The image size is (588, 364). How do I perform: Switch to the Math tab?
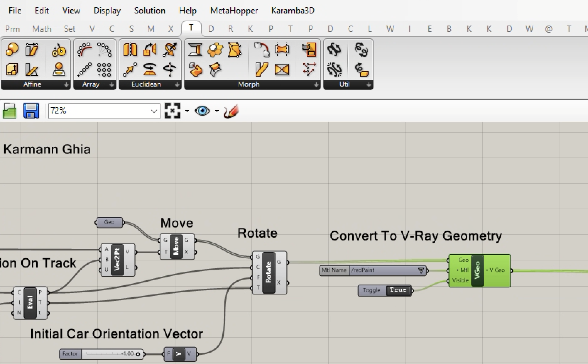(42, 29)
